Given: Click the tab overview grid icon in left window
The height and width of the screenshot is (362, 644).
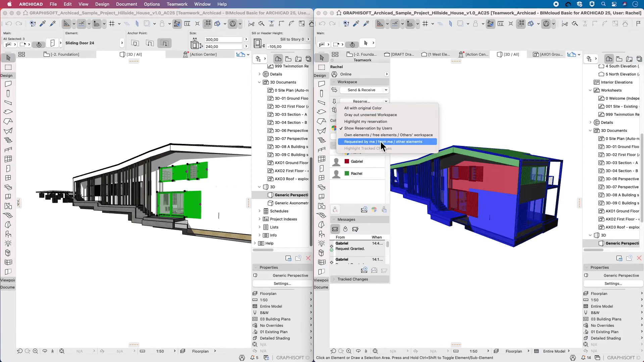Looking at the screenshot, I should pos(21,54).
